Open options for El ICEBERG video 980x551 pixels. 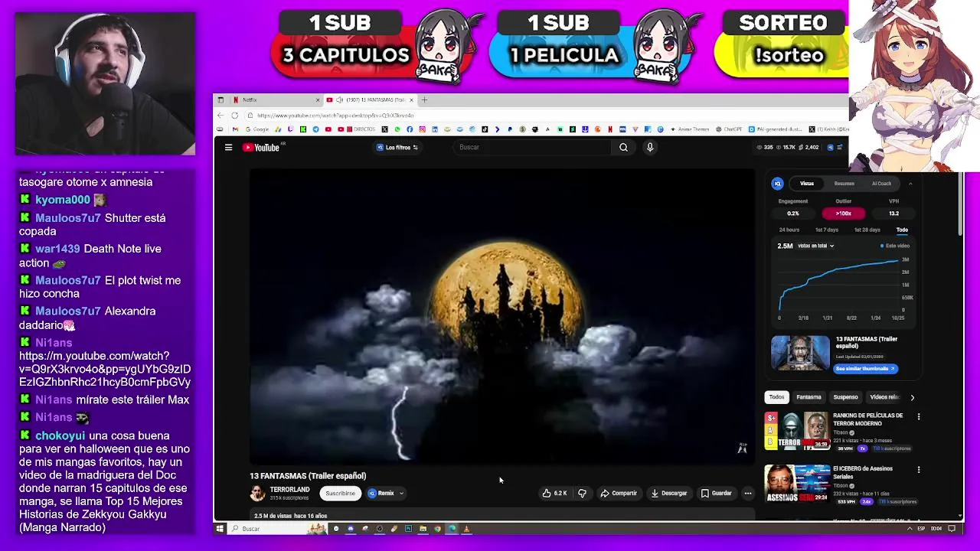[x=919, y=470]
